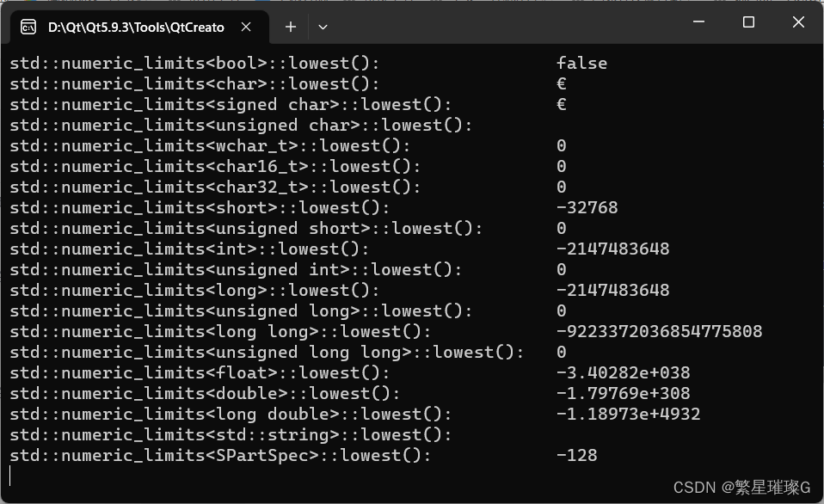Close the terminal window
This screenshot has width=824, height=504.
(798, 22)
